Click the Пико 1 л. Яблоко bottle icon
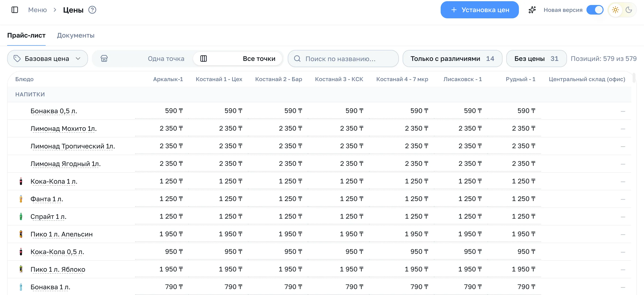The image size is (644, 295). (21, 269)
